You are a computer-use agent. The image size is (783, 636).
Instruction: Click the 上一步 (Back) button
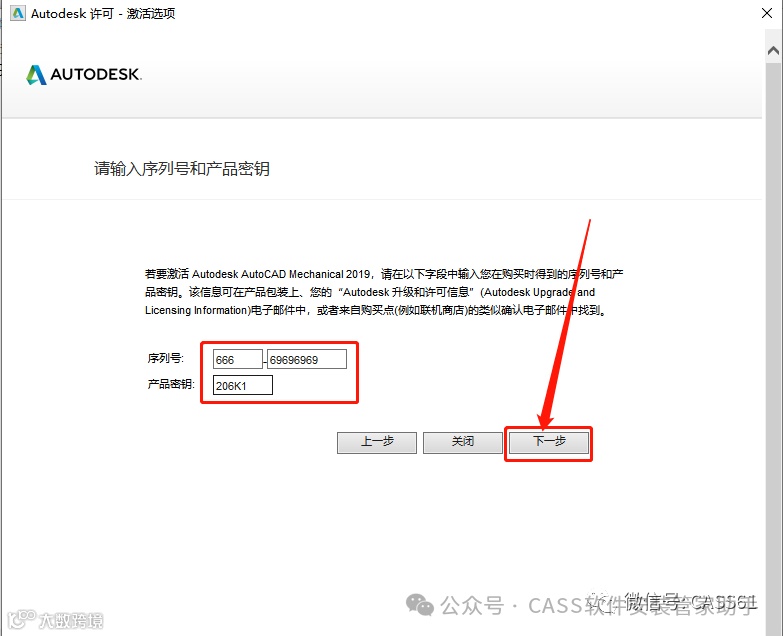click(x=377, y=442)
